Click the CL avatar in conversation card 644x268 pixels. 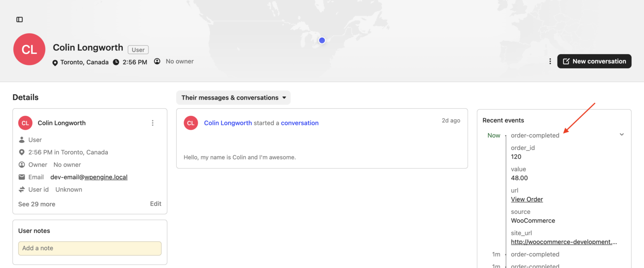[x=191, y=123]
